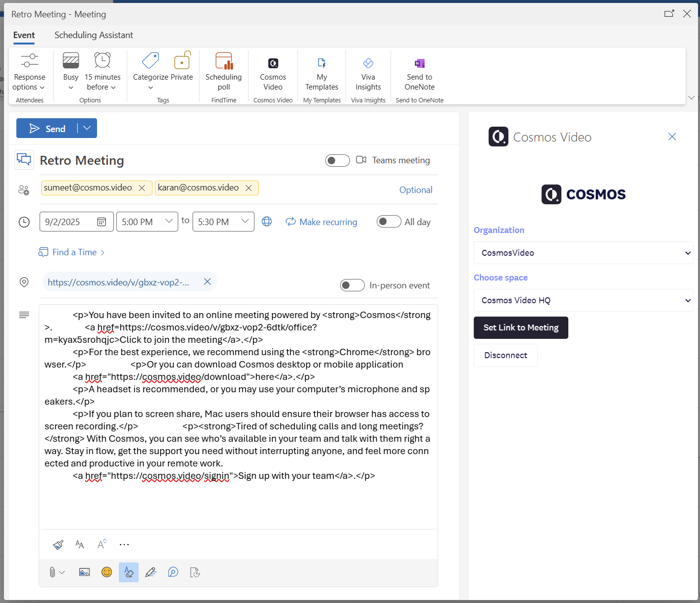Toggle the In-person event switch
This screenshot has width=700, height=603.
click(352, 285)
